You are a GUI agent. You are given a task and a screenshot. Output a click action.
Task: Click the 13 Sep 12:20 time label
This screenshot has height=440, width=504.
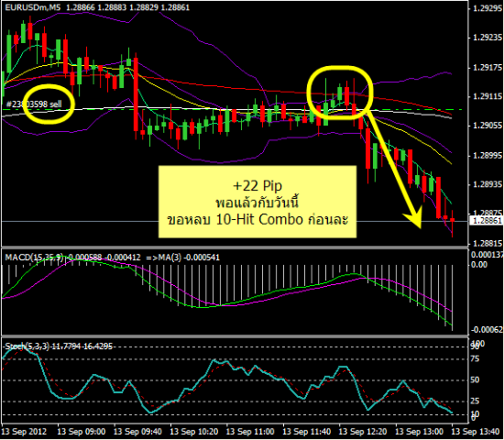[363, 432]
